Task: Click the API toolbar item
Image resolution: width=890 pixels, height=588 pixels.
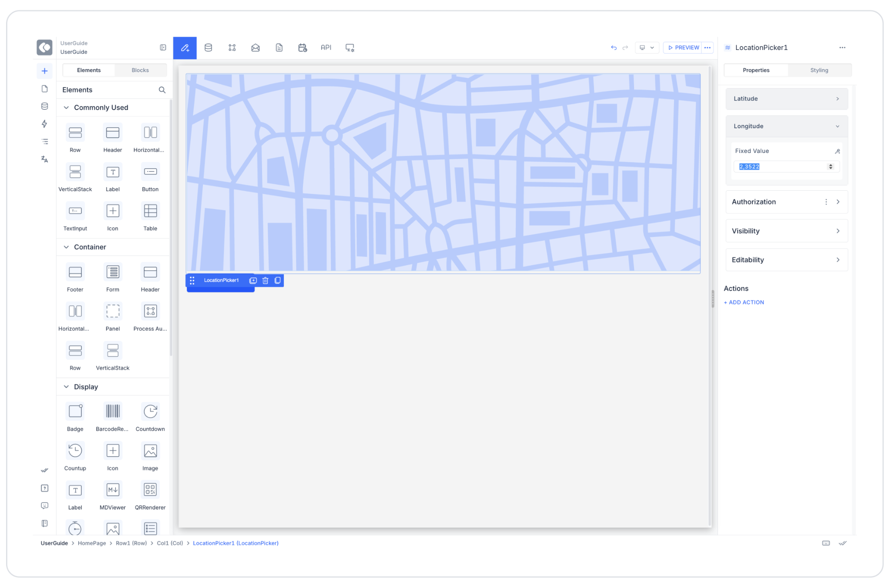Action: (x=326, y=48)
